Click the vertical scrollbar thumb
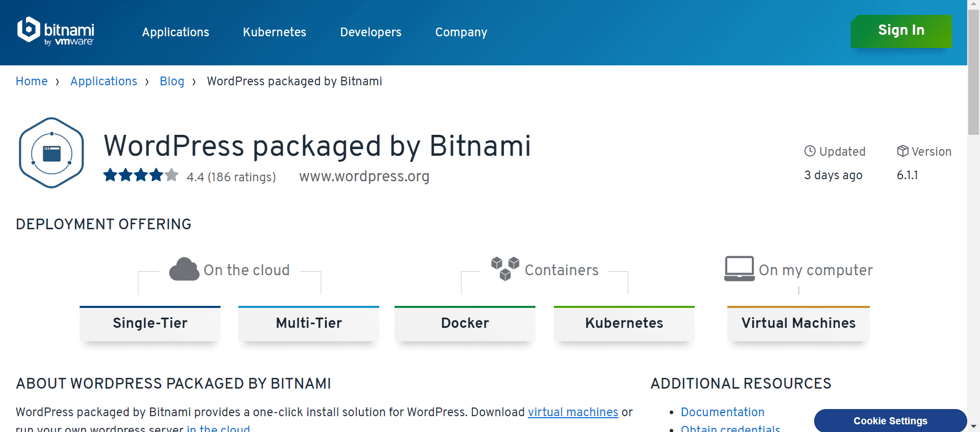980x432 pixels. point(973,71)
